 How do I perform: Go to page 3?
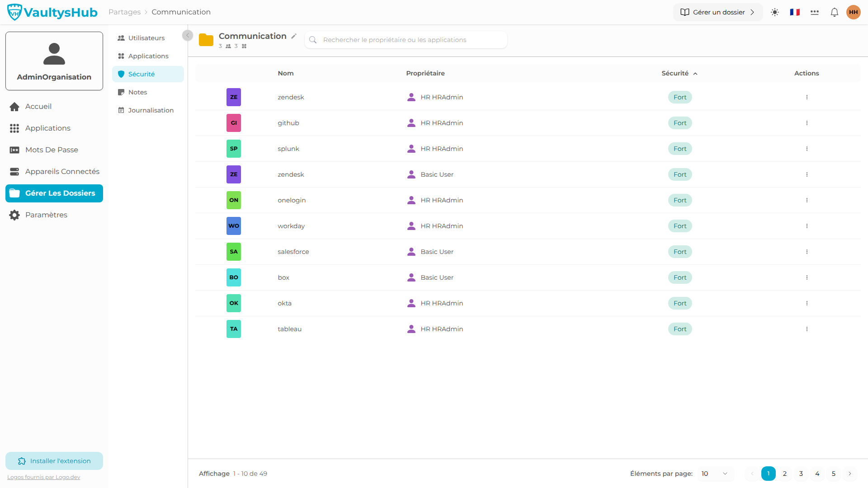(801, 474)
